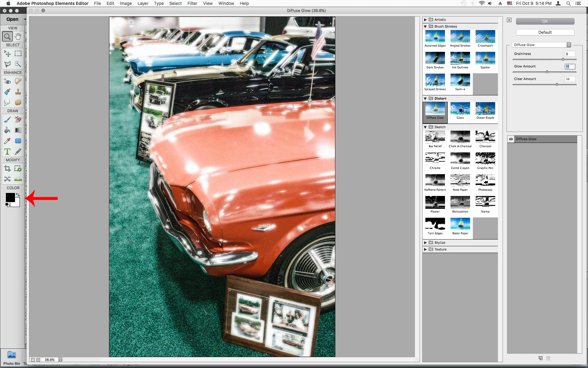
Task: Open the Filter menu
Action: coord(192,3)
